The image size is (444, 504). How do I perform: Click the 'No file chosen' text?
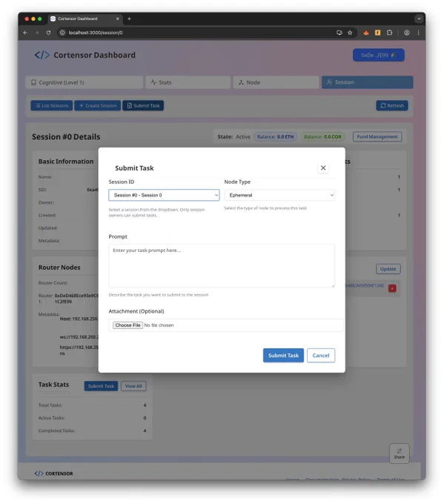159,325
